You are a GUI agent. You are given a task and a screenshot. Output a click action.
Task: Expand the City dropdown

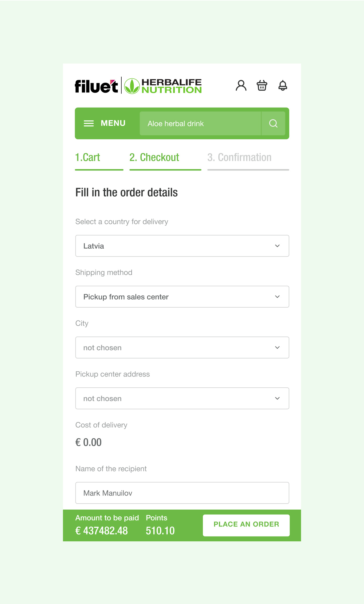[182, 348]
